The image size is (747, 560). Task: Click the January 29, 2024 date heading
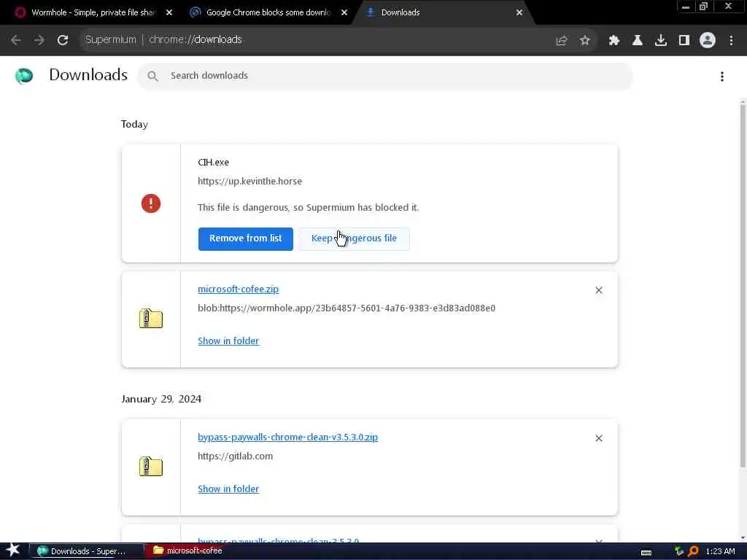161,399
